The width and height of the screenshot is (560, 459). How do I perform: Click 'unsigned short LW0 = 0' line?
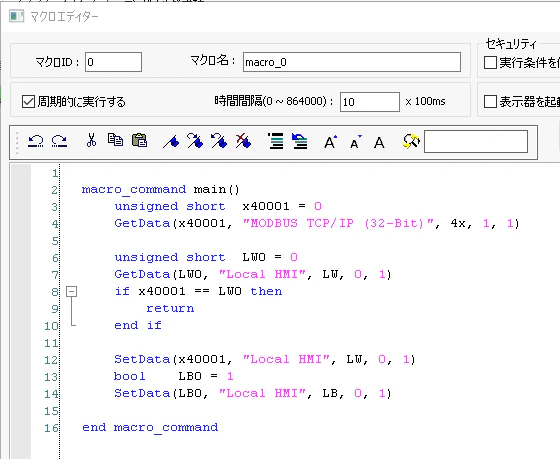(206, 257)
